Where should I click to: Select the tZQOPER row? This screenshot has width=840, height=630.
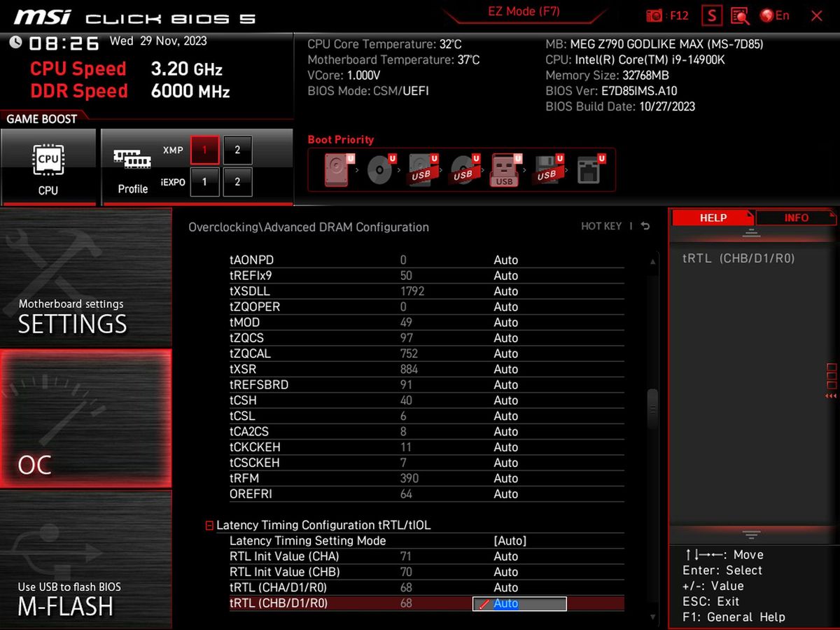(427, 307)
